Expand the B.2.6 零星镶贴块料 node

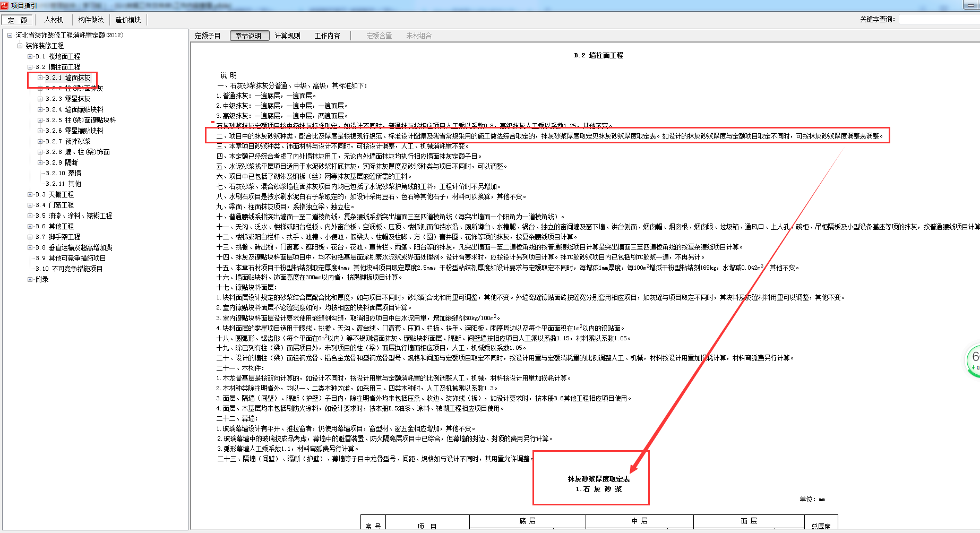(x=40, y=131)
